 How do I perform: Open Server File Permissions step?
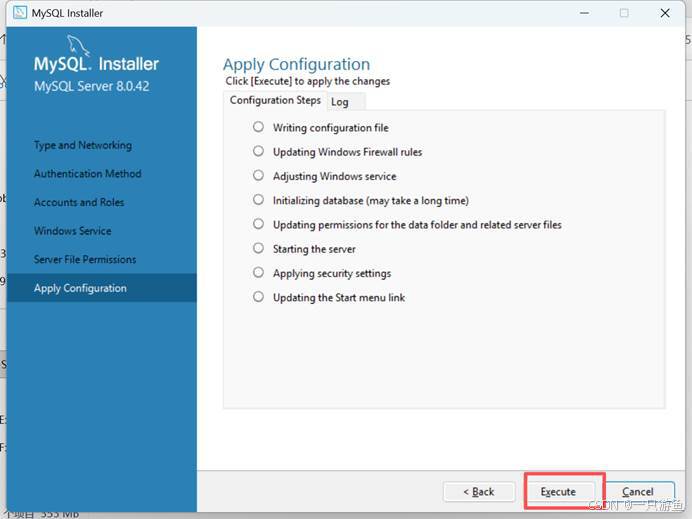click(85, 260)
